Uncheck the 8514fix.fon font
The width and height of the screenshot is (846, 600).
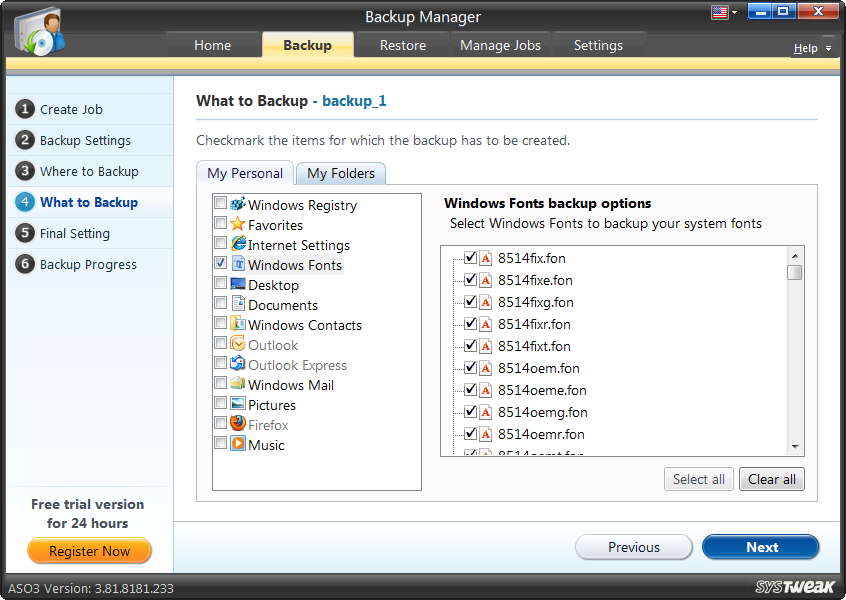(x=469, y=258)
